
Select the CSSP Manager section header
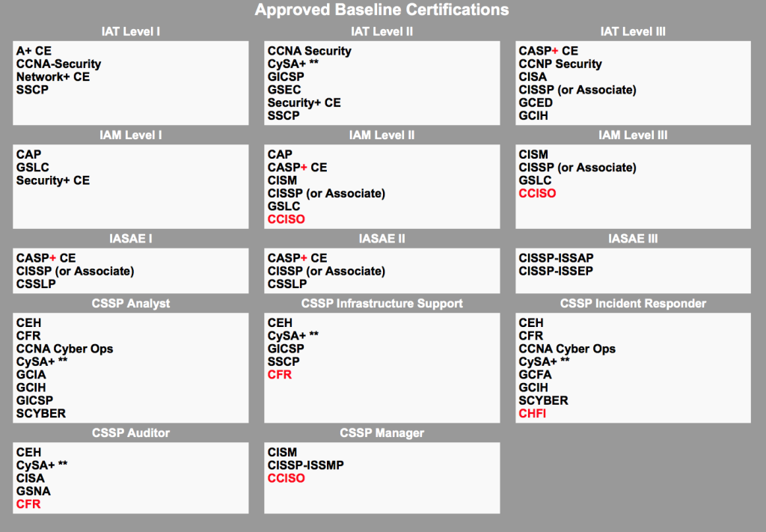[x=382, y=432]
